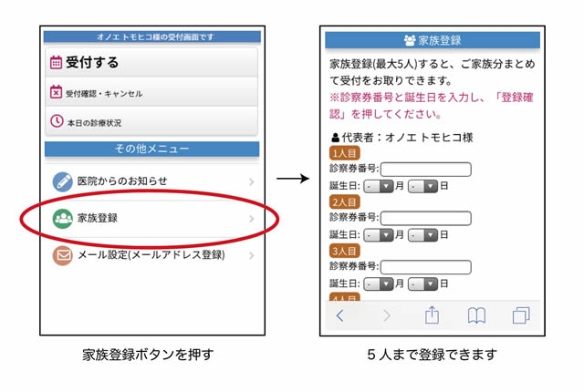Tap the 家族登録 page title text
Screen dimensions: 584x392
[440, 40]
